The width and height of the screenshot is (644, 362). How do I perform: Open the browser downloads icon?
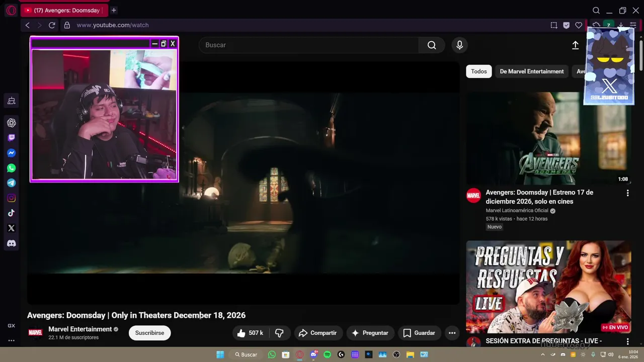coord(621,25)
